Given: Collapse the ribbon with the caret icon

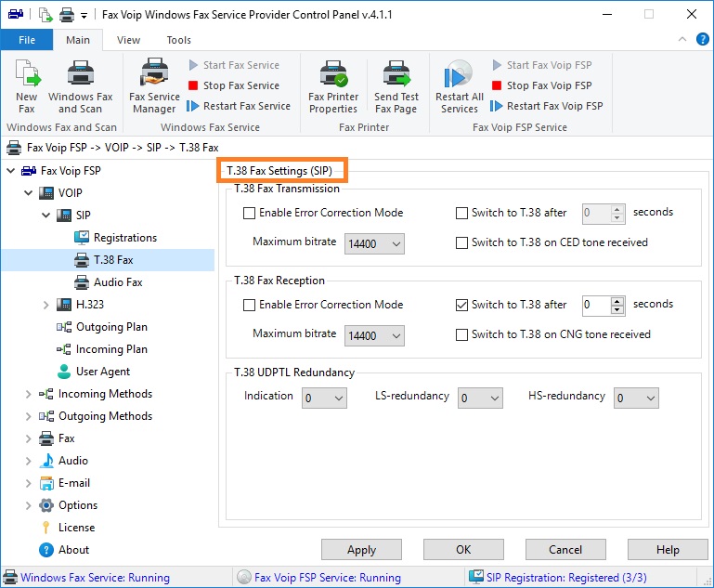Looking at the screenshot, I should [682, 39].
